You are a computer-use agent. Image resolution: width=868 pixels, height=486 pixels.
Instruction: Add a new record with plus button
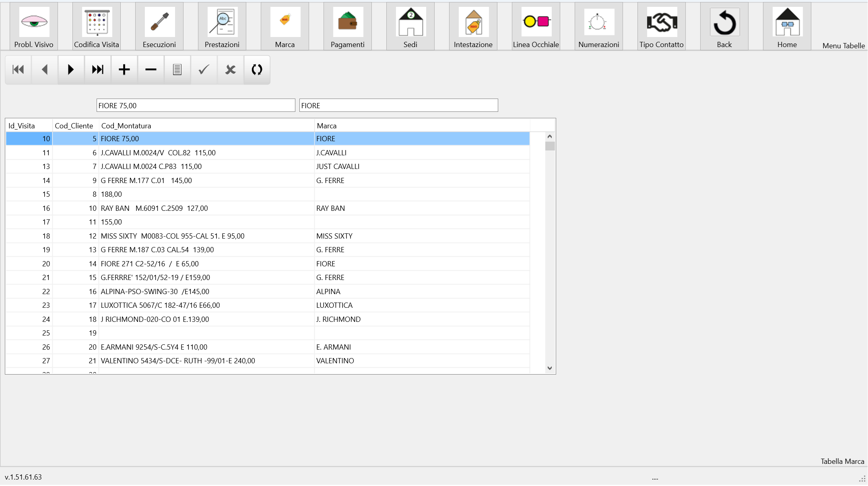[124, 70]
